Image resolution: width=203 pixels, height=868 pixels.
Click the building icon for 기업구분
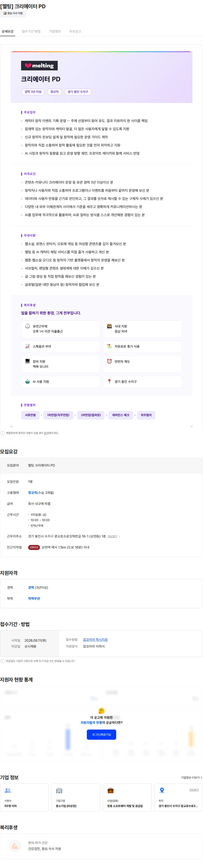59,791
